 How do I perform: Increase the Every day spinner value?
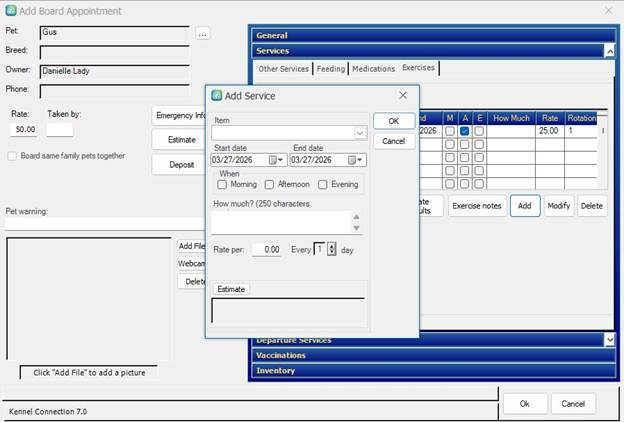(x=332, y=246)
